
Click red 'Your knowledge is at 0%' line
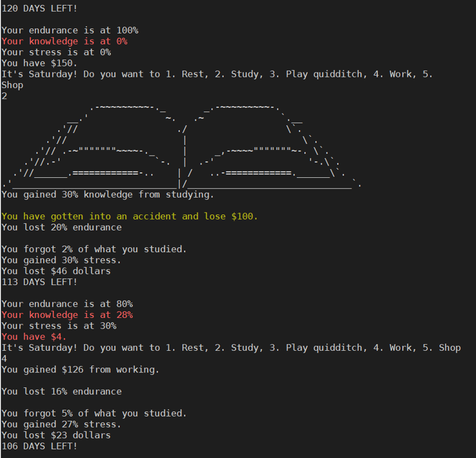tap(64, 42)
